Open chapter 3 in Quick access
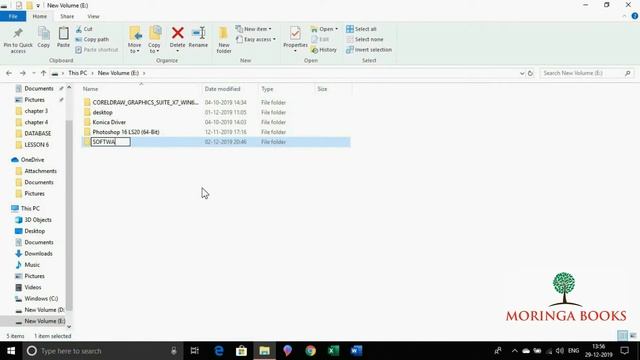This screenshot has height=360, width=640. (x=36, y=111)
